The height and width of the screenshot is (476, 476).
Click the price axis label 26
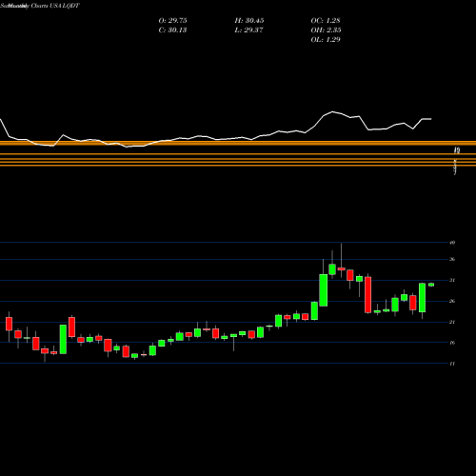tap(452, 301)
